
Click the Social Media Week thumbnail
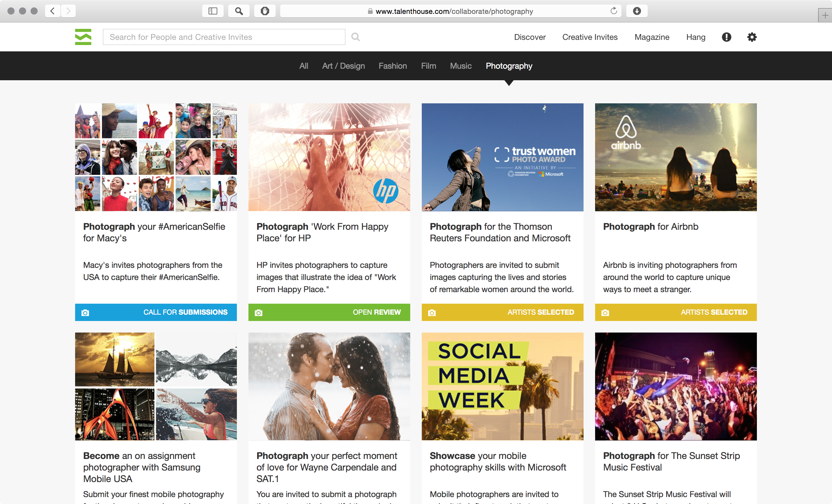[502, 386]
